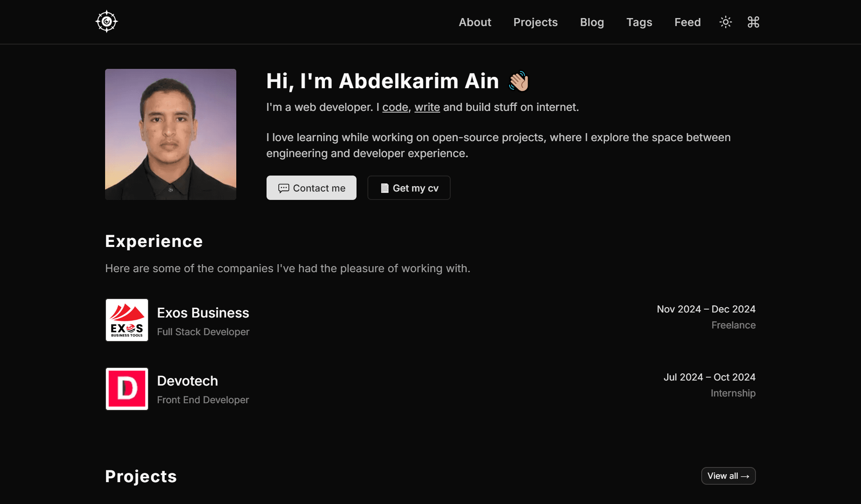Image resolution: width=861 pixels, height=504 pixels.
Task: Click the Exos Business logo
Action: click(x=127, y=320)
